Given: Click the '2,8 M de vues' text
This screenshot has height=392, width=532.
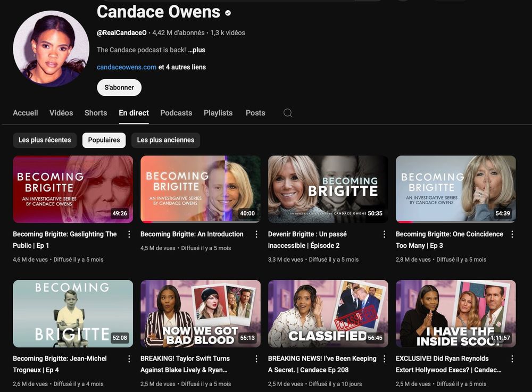Looking at the screenshot, I should (413, 260).
